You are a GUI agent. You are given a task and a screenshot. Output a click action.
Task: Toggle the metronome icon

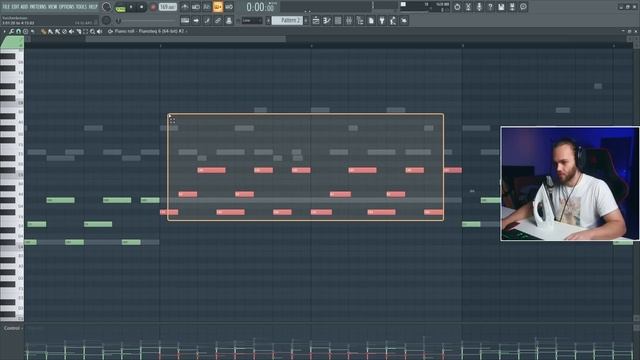point(185,7)
